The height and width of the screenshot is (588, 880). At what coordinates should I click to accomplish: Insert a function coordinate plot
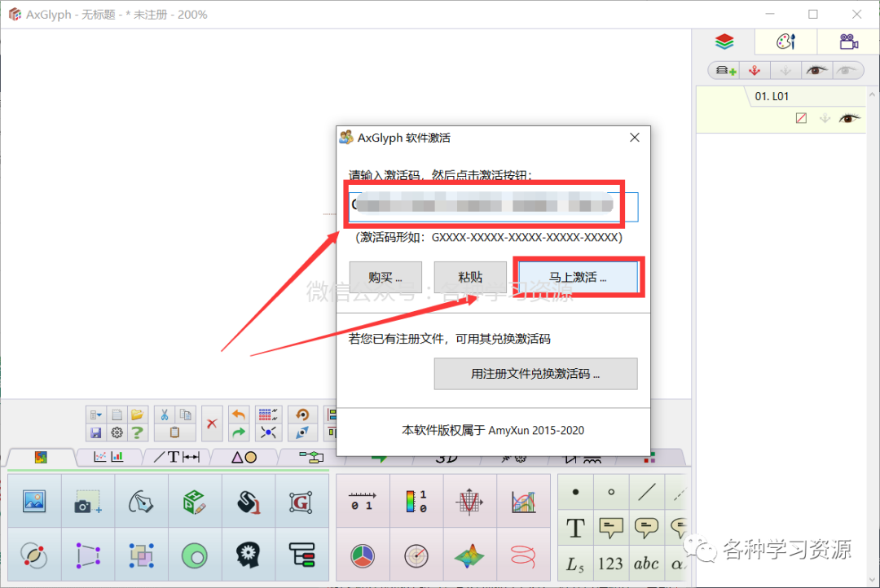[x=470, y=501]
